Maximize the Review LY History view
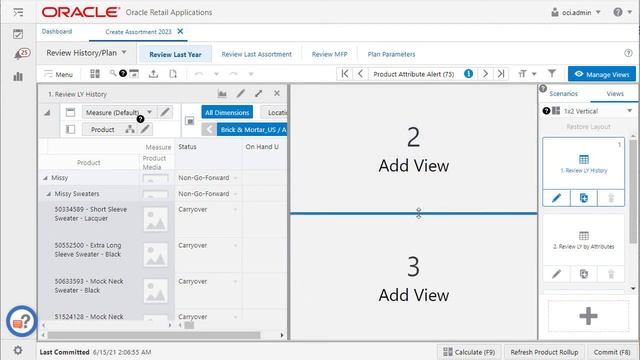 click(259, 93)
